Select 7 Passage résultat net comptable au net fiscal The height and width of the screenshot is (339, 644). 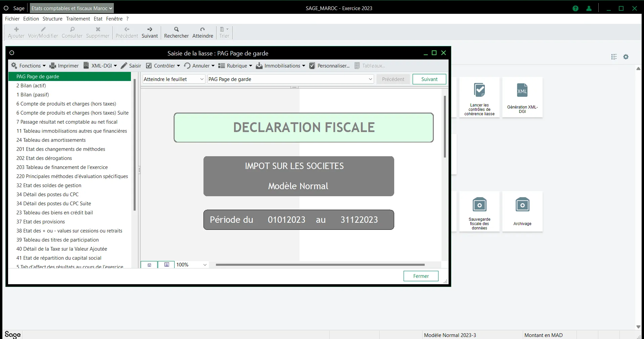[x=70, y=122]
